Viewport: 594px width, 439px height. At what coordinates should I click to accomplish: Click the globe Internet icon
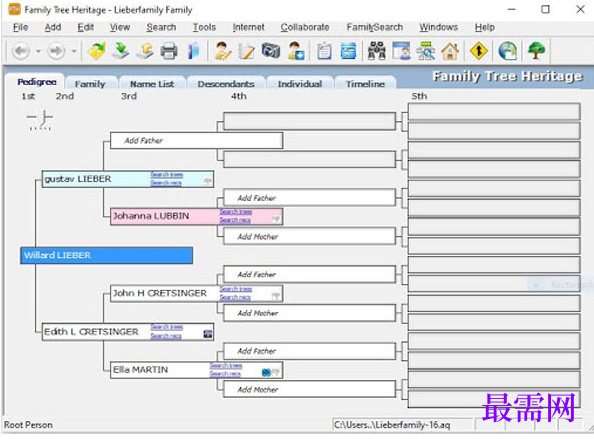(508, 51)
